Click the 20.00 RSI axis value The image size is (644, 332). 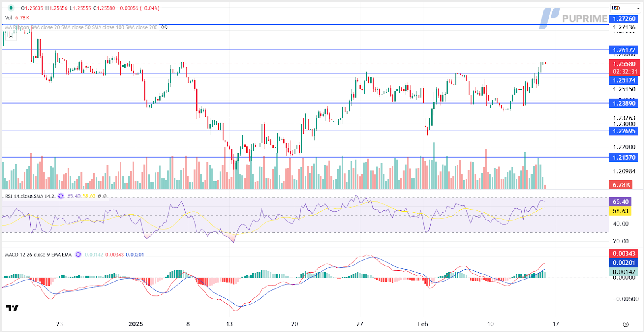(x=621, y=241)
